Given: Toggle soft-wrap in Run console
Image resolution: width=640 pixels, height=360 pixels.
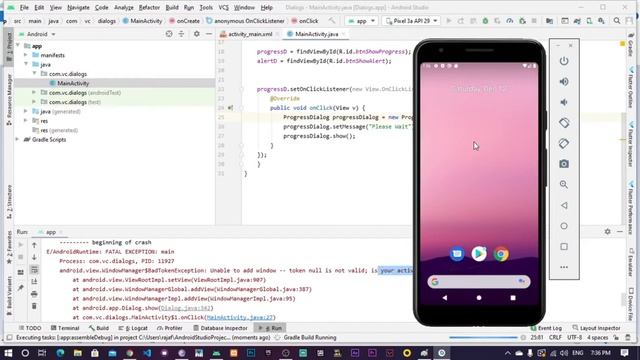Looking at the screenshot, I should 34,269.
